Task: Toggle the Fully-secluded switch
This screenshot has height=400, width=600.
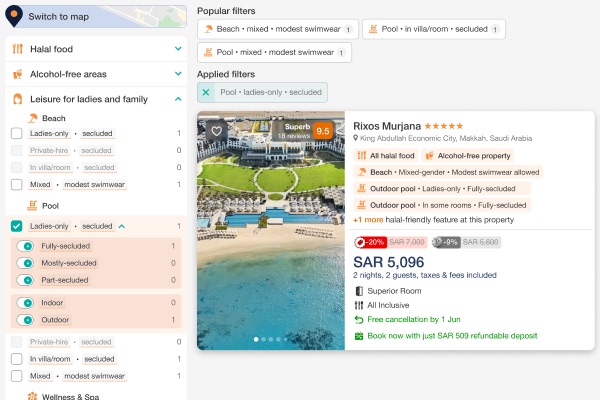Action: (x=25, y=246)
